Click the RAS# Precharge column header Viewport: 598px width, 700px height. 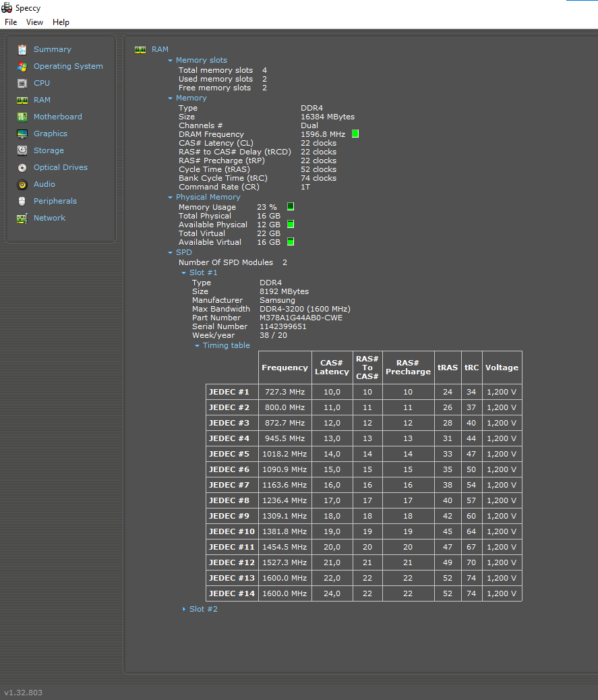click(x=408, y=368)
